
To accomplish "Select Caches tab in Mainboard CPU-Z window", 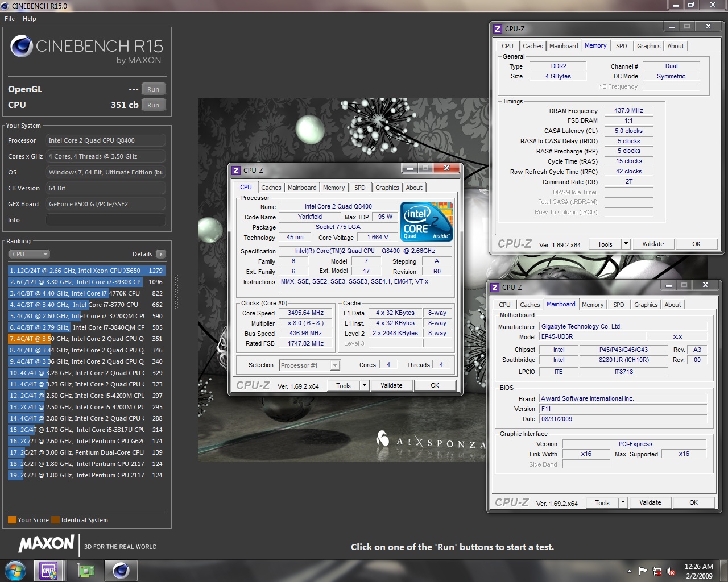I will pos(530,305).
